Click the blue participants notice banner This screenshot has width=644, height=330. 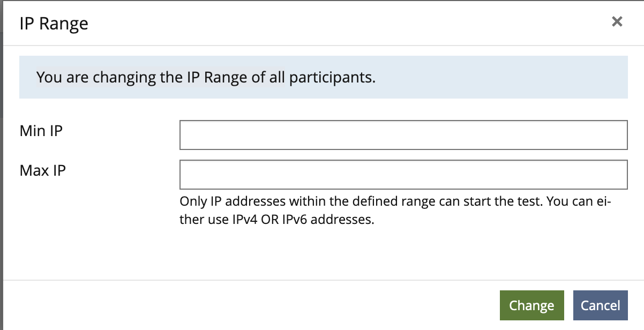(x=323, y=77)
